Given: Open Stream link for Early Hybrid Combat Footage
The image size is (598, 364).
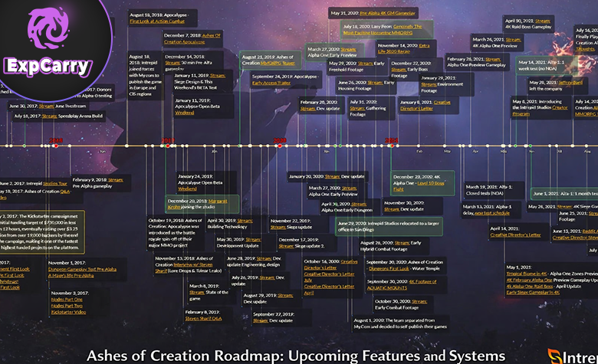Looking at the screenshot, I should 402,242.
